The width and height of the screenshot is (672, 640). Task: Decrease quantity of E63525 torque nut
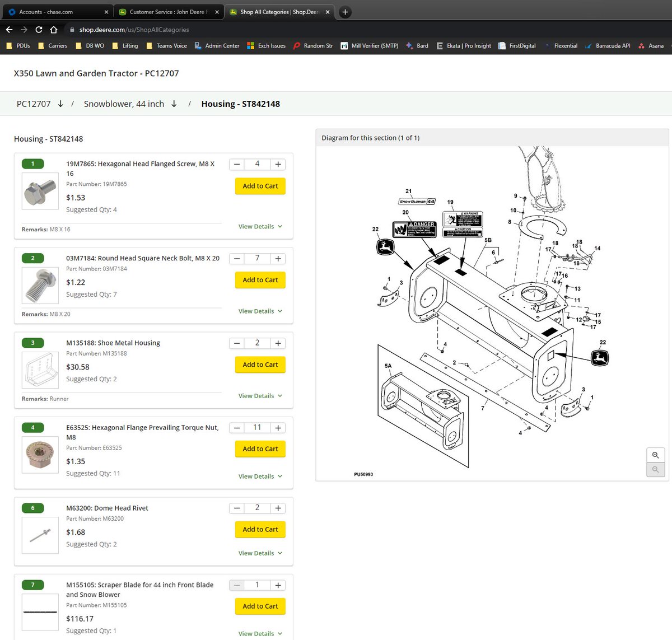[x=237, y=428]
